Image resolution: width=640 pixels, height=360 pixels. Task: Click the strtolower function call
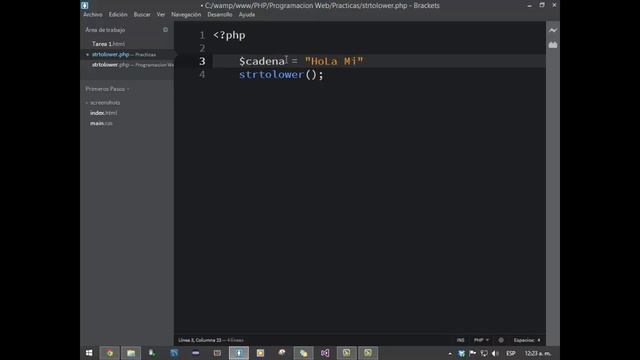pyautogui.click(x=271, y=75)
